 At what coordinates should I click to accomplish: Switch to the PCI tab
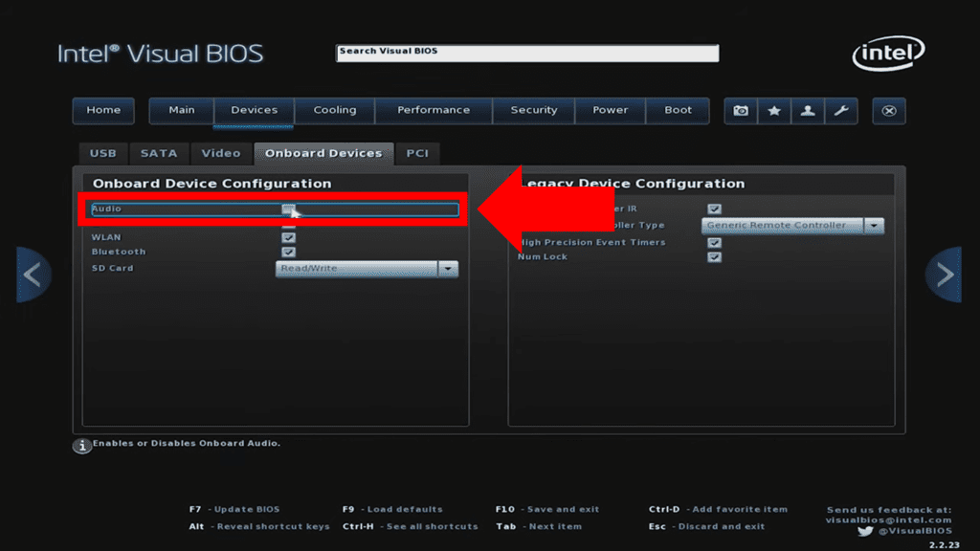(417, 154)
